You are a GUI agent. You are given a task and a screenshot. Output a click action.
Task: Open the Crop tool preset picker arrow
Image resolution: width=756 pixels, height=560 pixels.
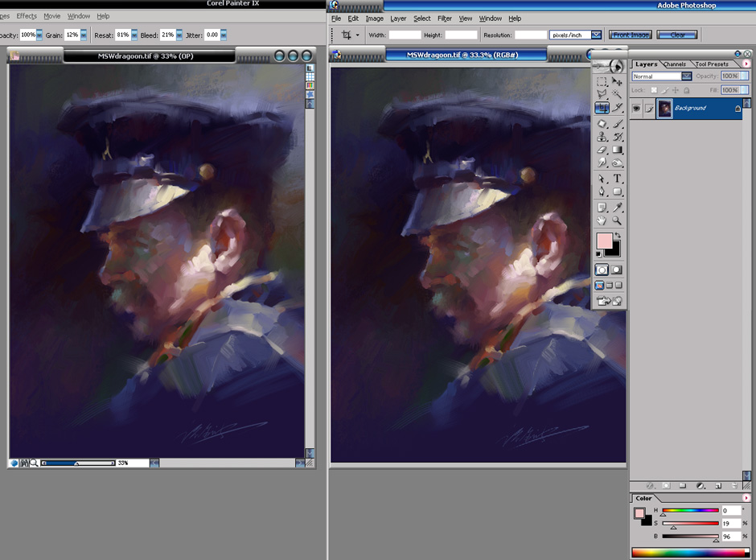[x=357, y=35]
